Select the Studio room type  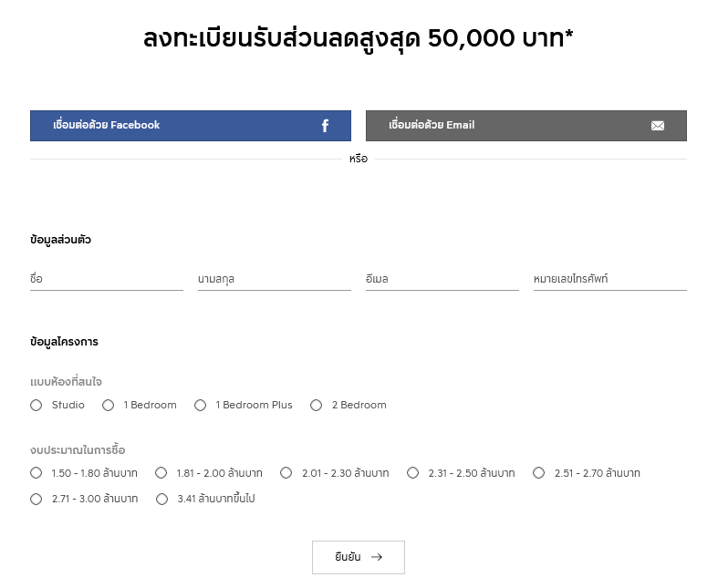click(36, 406)
